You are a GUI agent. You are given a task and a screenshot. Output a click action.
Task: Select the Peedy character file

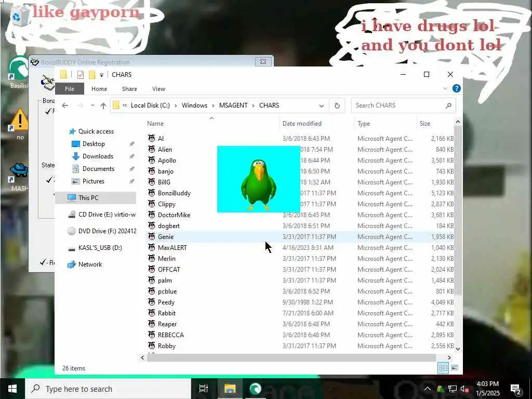(162, 302)
